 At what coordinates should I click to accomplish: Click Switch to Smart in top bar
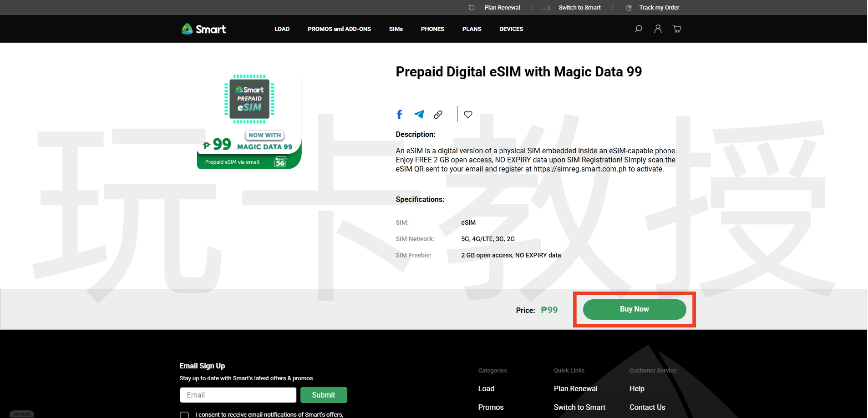tap(579, 8)
